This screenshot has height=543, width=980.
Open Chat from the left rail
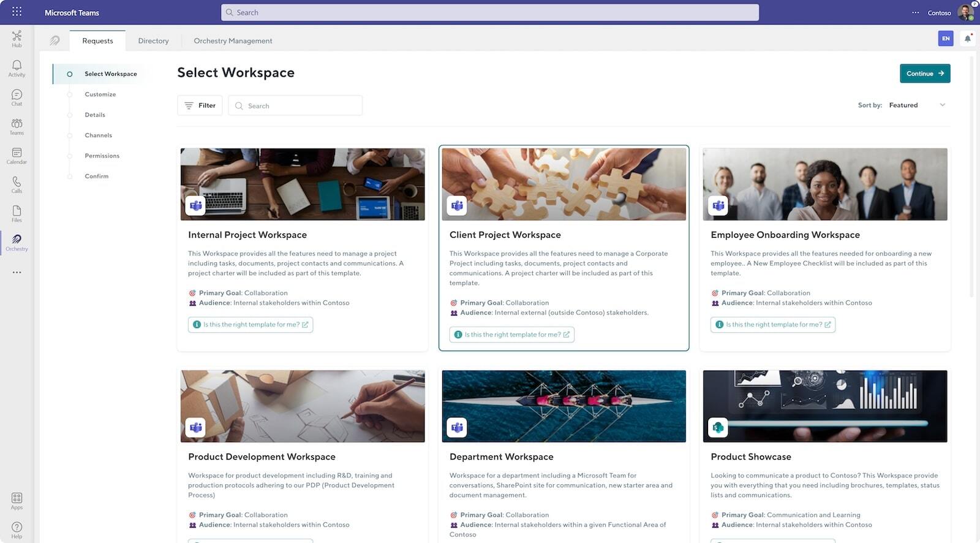tap(17, 97)
